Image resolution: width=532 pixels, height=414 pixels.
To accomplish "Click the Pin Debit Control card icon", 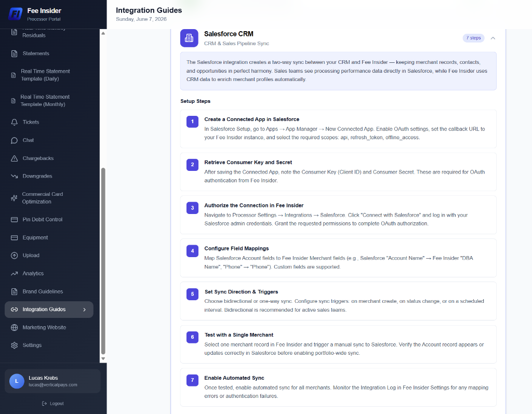I will (14, 220).
